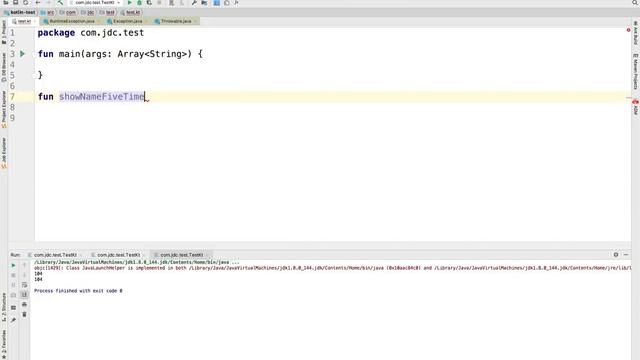
Task: Open settings with the wrench toolbar icon
Action: pos(194,2)
